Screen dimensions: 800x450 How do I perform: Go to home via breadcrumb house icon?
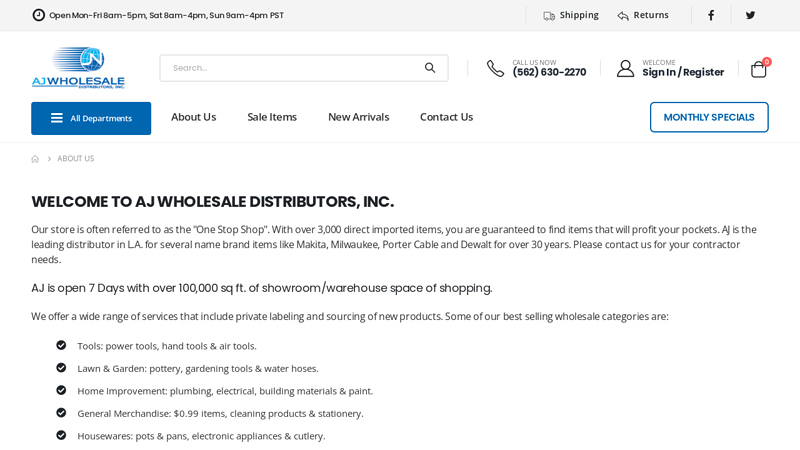point(35,159)
